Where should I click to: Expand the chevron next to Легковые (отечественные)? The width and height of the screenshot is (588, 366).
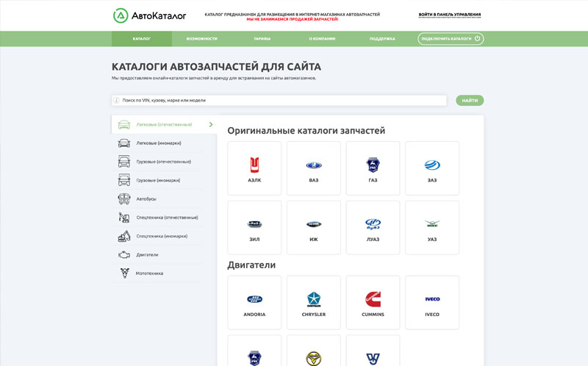(211, 124)
